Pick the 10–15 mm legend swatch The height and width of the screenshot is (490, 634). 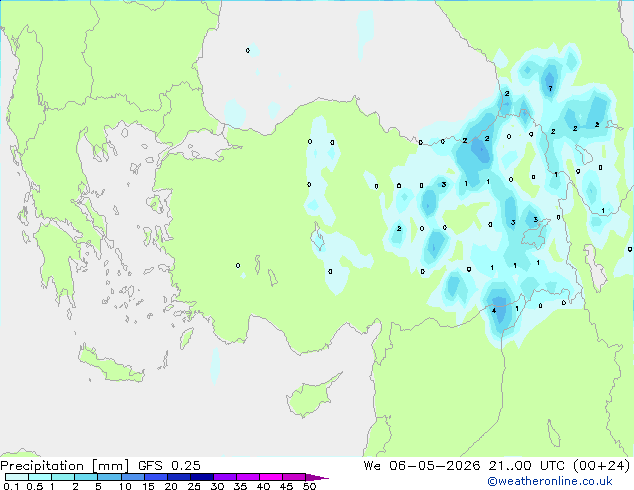132,477
